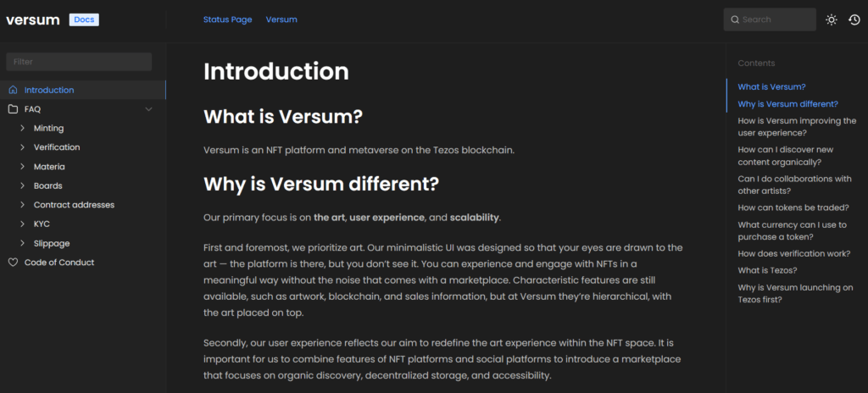The image size is (868, 393).
Task: Jump to 'What is Versum?' in Contents
Action: [771, 87]
